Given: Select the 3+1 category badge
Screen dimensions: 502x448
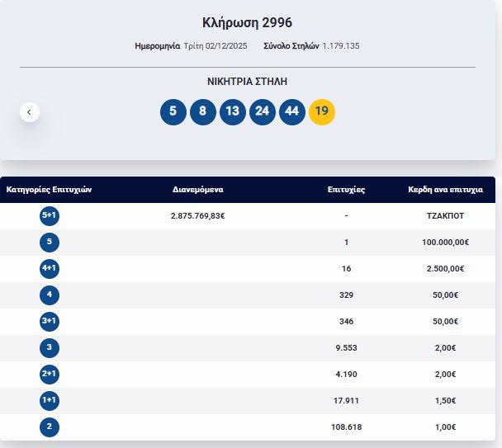Looking at the screenshot, I should 50,321.
